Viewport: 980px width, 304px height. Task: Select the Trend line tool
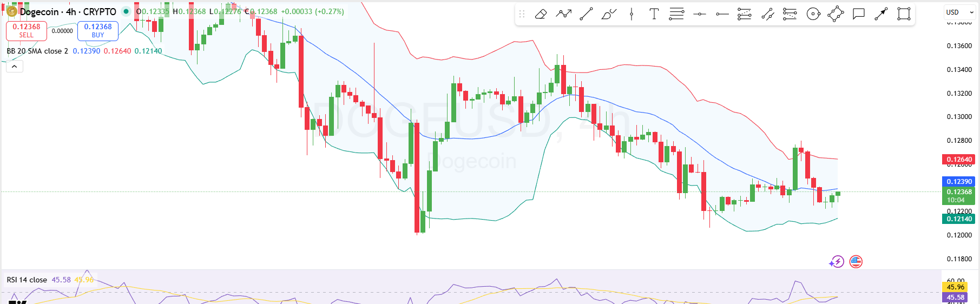tap(586, 14)
